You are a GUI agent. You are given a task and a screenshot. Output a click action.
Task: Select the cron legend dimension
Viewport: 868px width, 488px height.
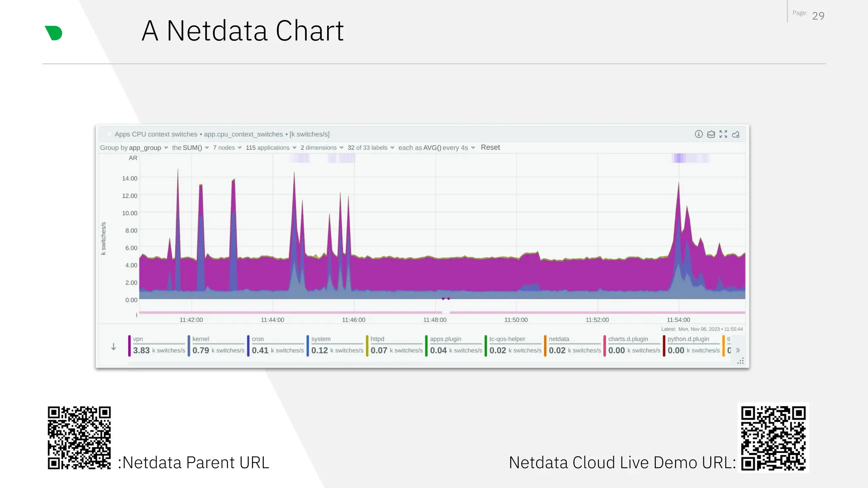pos(275,346)
